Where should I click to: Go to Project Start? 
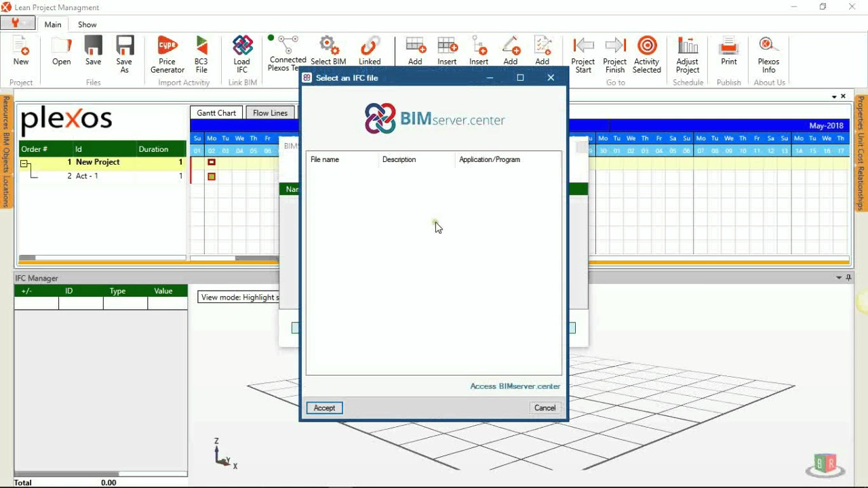tap(583, 46)
